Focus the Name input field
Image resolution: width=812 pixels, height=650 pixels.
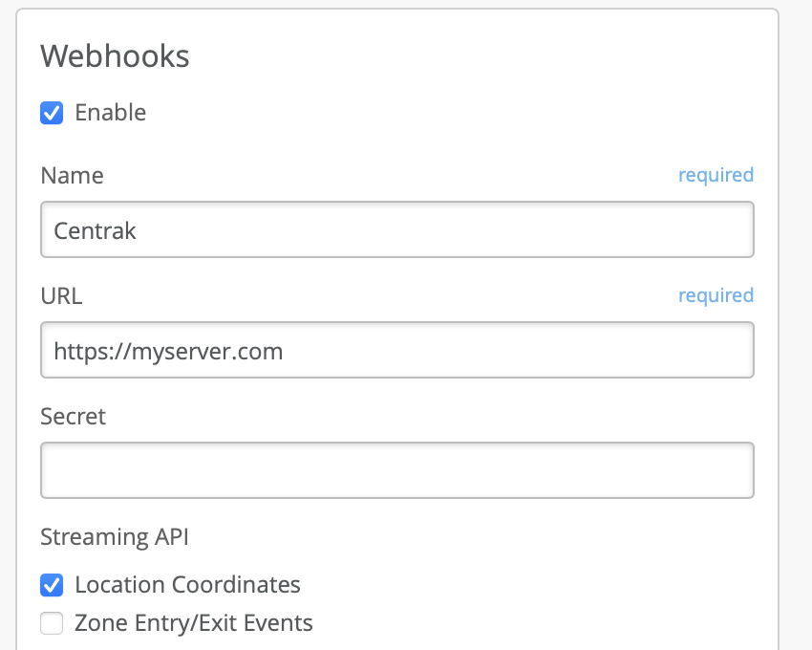pyautogui.click(x=396, y=229)
